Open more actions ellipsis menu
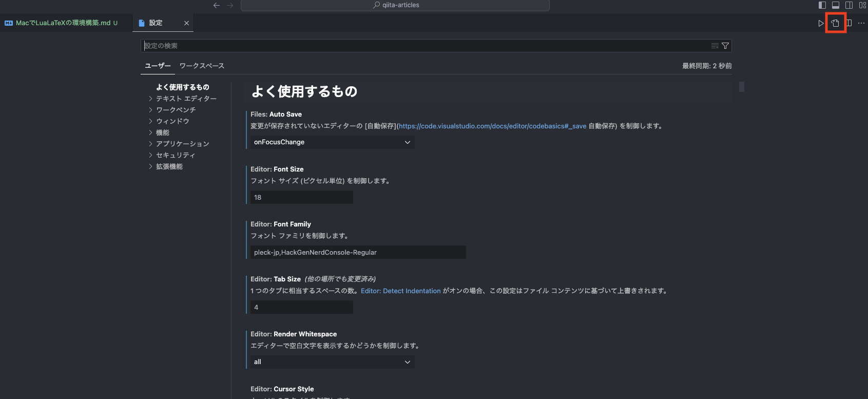868x399 pixels. [x=861, y=23]
